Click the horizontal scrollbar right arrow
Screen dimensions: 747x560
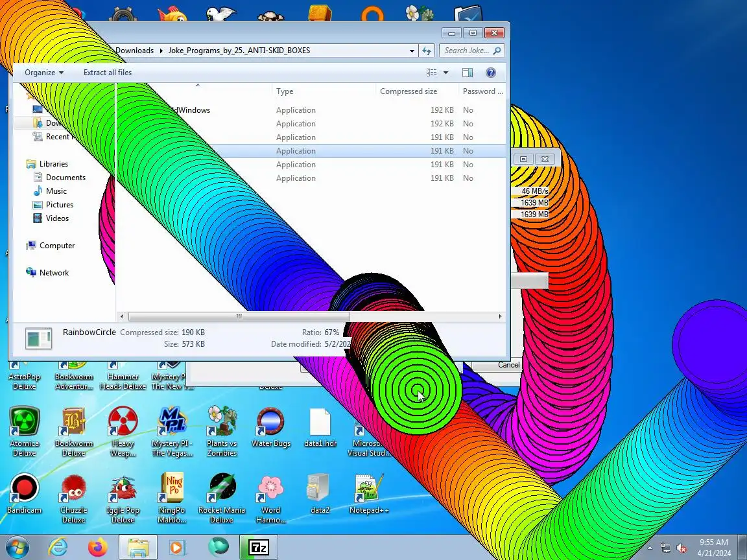[x=500, y=316]
